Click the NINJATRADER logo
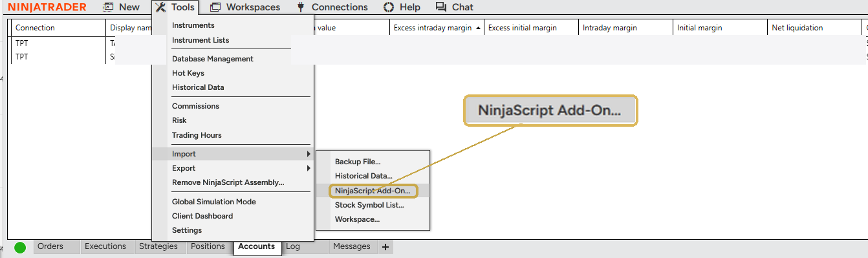This screenshot has height=258, width=868. point(47,7)
